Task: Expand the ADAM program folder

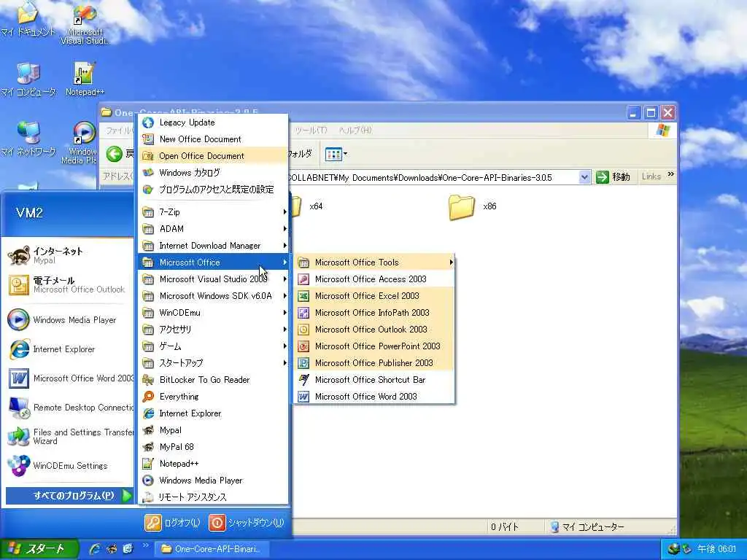Action: (x=213, y=228)
